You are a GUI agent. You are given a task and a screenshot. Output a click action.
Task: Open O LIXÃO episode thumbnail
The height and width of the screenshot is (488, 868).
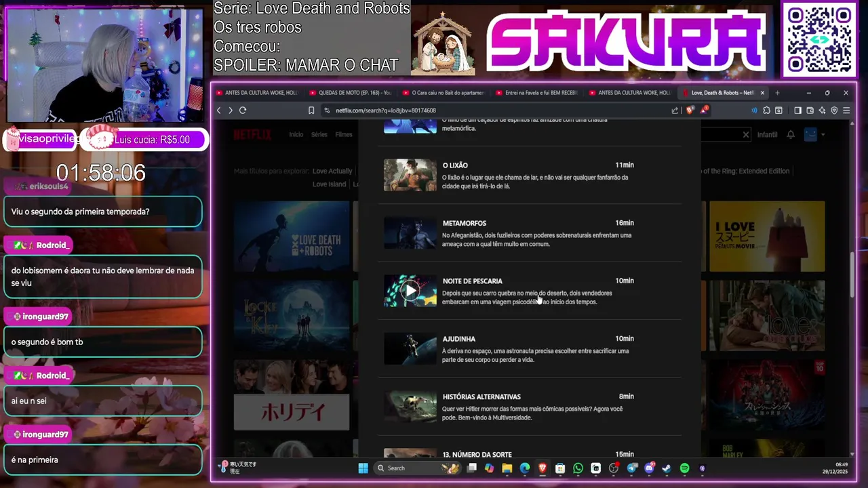[410, 175]
